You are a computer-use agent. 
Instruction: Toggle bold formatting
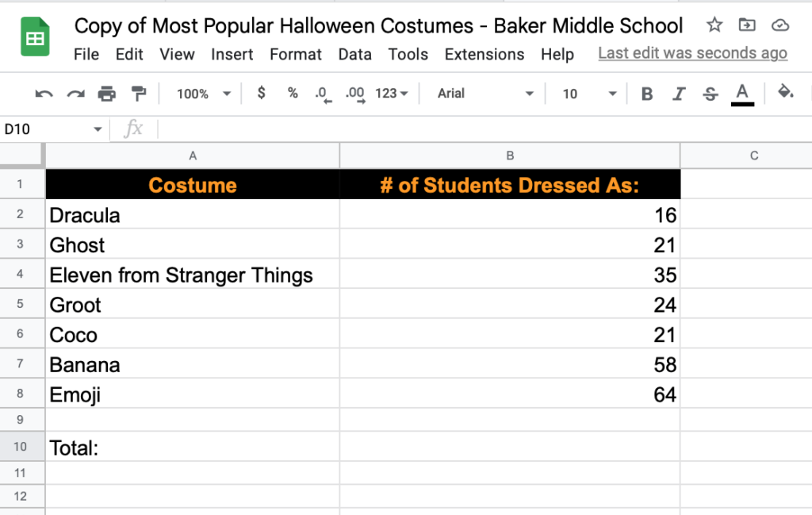pyautogui.click(x=647, y=93)
